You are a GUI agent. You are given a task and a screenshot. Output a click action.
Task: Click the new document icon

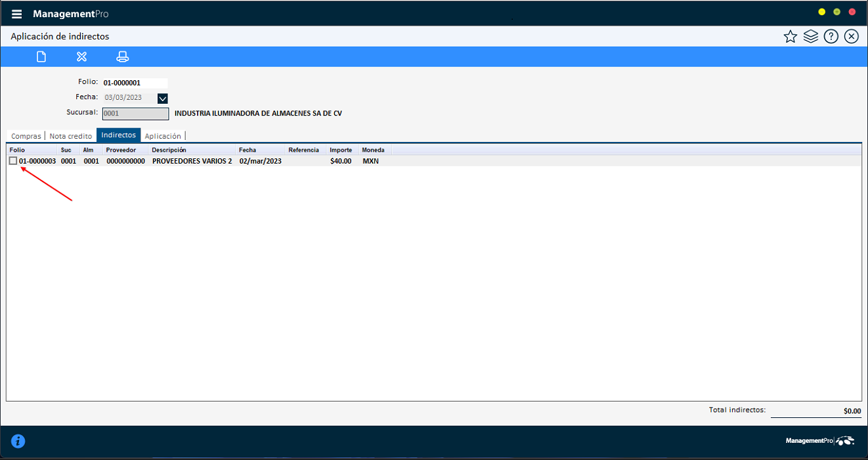[x=41, y=57]
